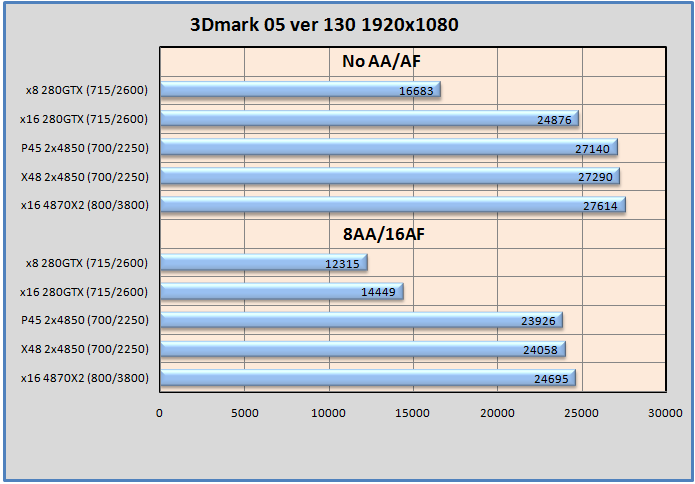
Task: Click the data value "16683"
Action: click(x=416, y=91)
